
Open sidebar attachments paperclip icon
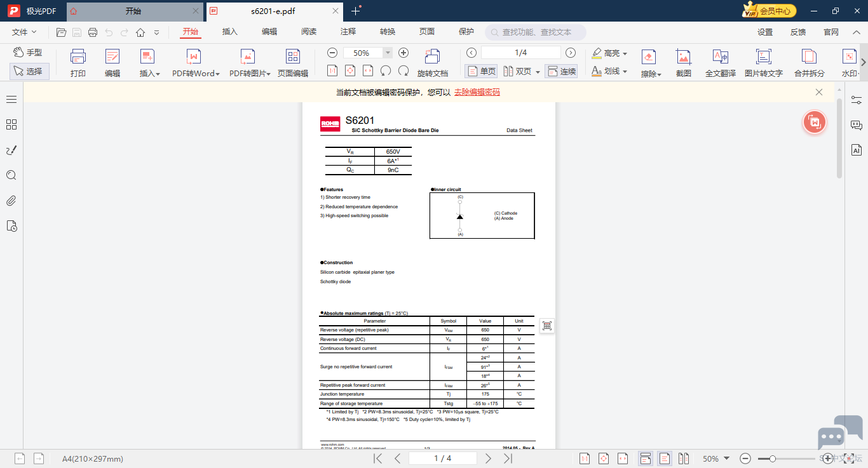coord(11,201)
